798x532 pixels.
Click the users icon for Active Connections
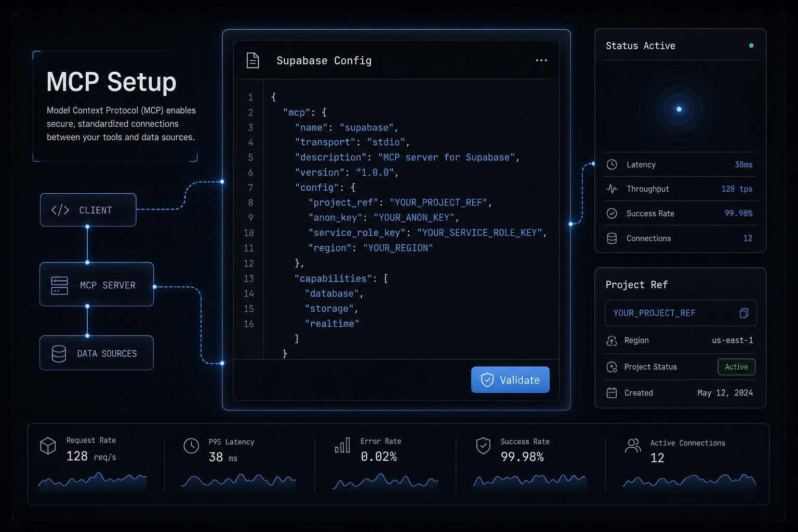tap(633, 446)
